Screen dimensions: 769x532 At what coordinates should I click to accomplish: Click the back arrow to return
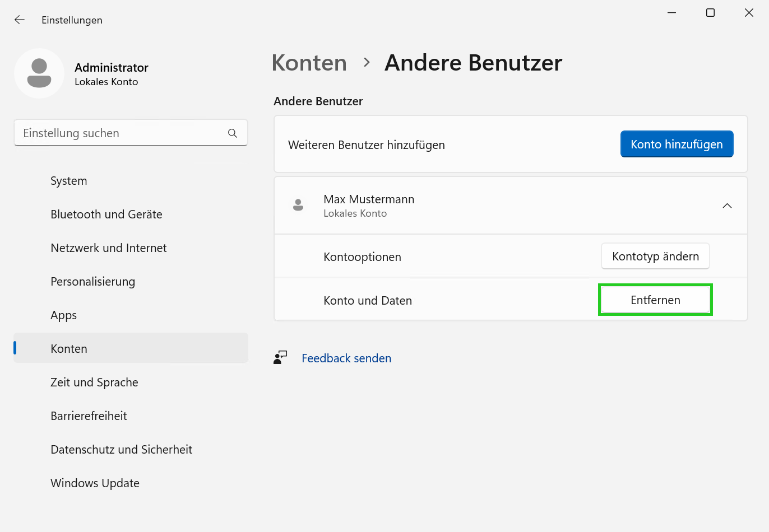click(x=19, y=20)
